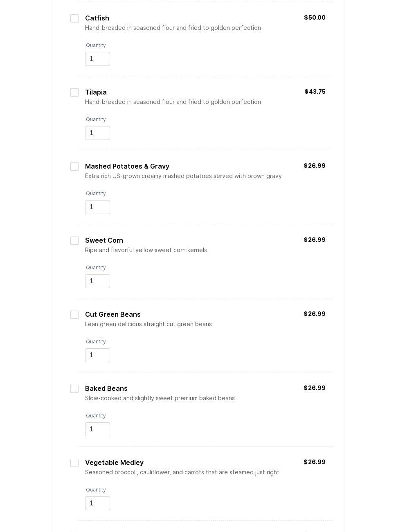
Task: Focus the Tilapia quantity input
Action: click(x=97, y=133)
